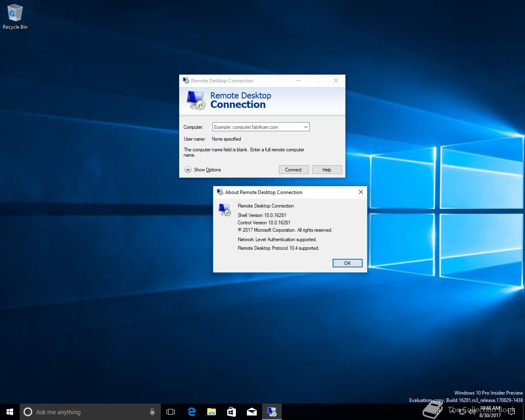Click 'Shell Version 10.0.16281' text
The image size is (525, 420).
tap(262, 215)
